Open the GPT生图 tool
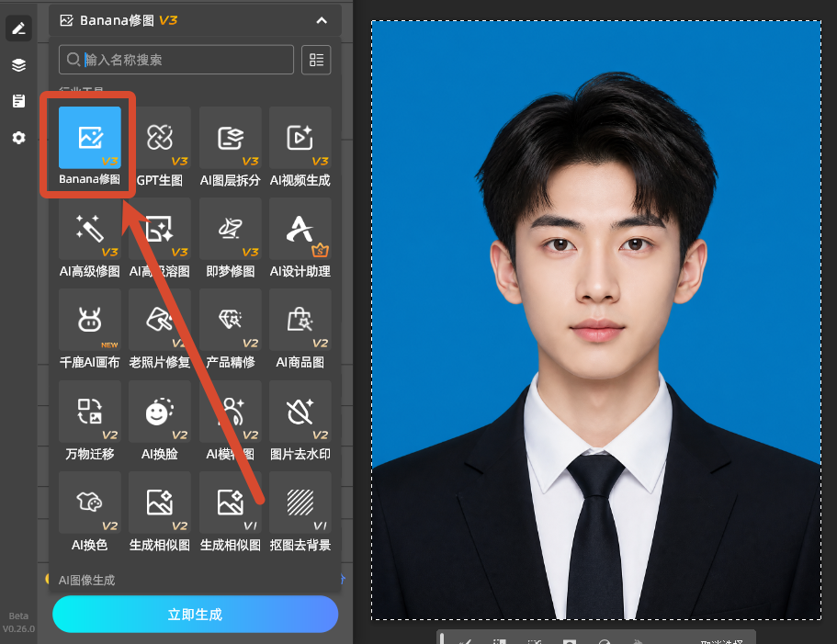 160,138
